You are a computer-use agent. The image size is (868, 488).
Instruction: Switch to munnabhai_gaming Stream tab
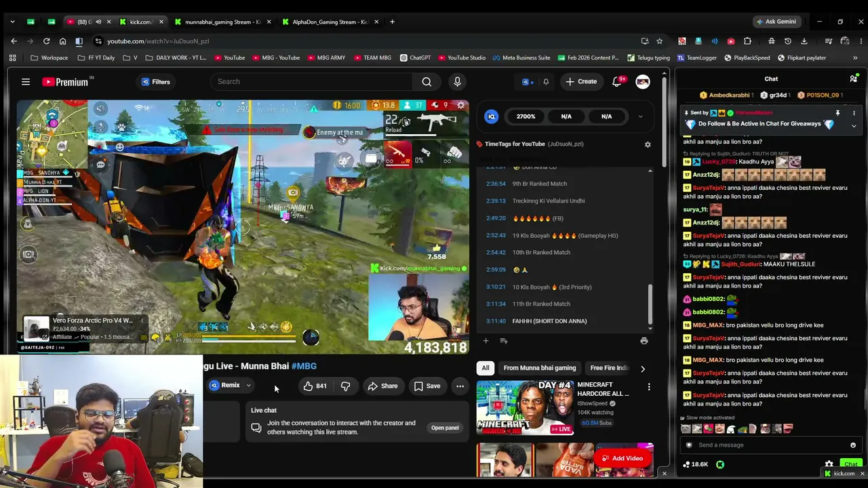[x=222, y=22]
